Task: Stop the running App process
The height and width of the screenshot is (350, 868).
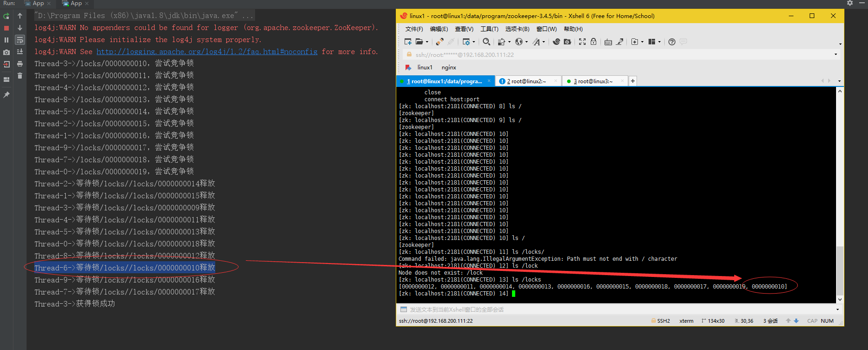Action: click(6, 28)
